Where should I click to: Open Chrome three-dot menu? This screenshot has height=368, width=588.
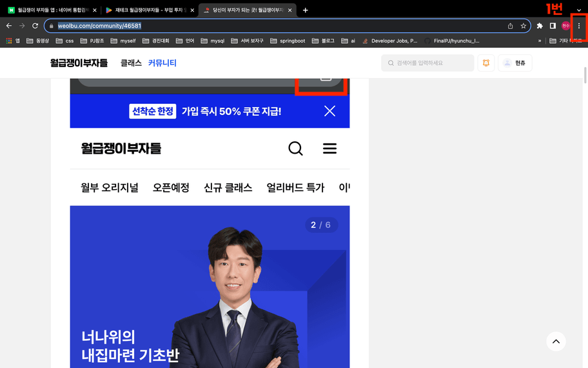coord(579,26)
